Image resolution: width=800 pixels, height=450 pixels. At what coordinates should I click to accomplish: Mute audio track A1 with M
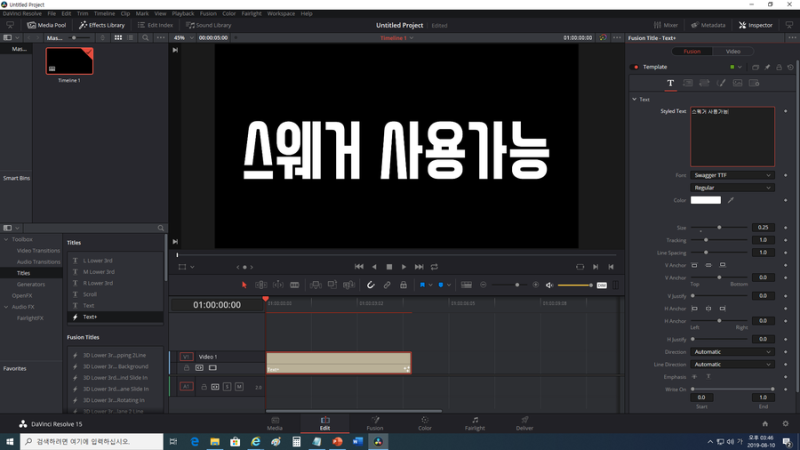click(x=239, y=387)
